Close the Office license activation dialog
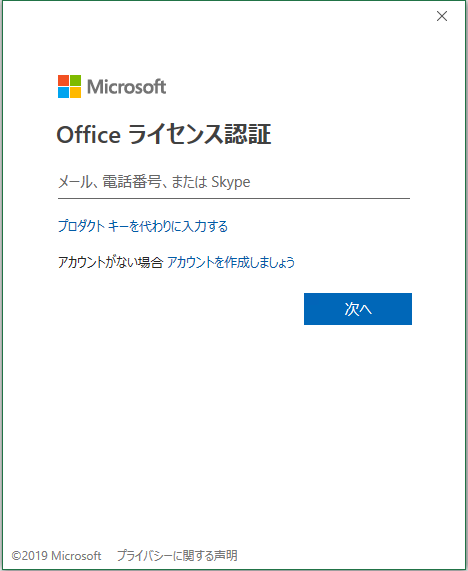This screenshot has width=468, height=571. click(442, 16)
